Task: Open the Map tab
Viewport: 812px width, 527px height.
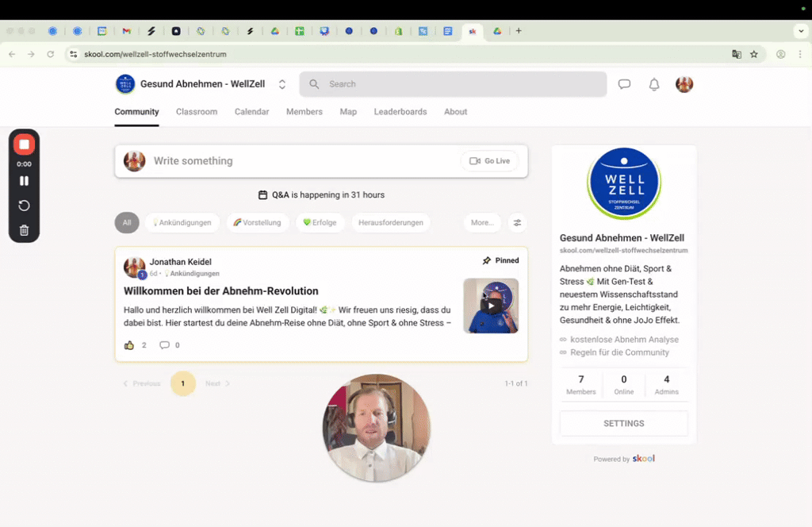Action: [x=349, y=111]
